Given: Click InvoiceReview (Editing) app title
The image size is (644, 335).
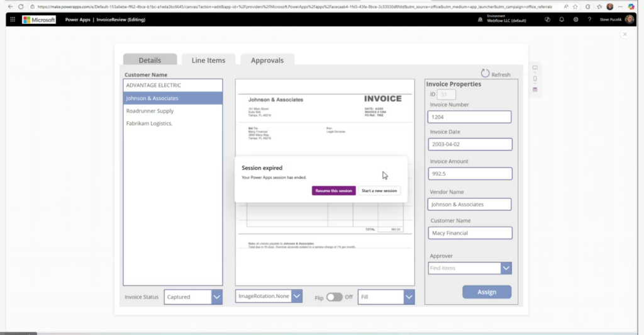Looking at the screenshot, I should pos(121,20).
